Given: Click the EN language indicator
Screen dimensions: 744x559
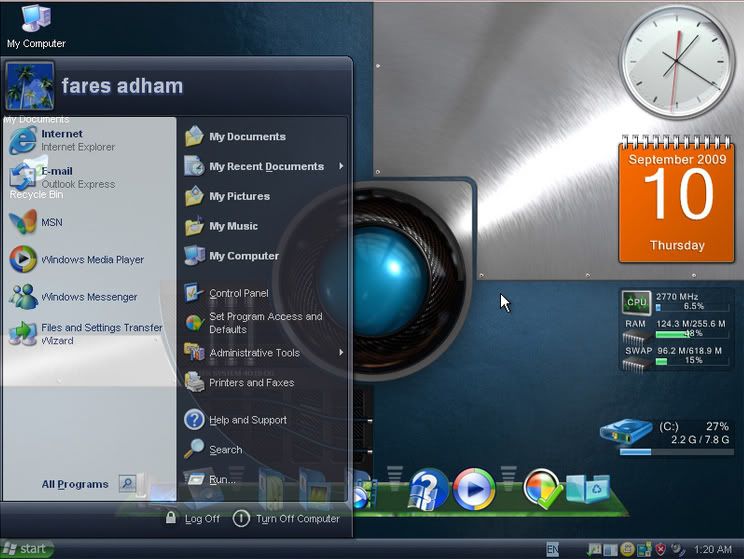Looking at the screenshot, I should tap(552, 550).
